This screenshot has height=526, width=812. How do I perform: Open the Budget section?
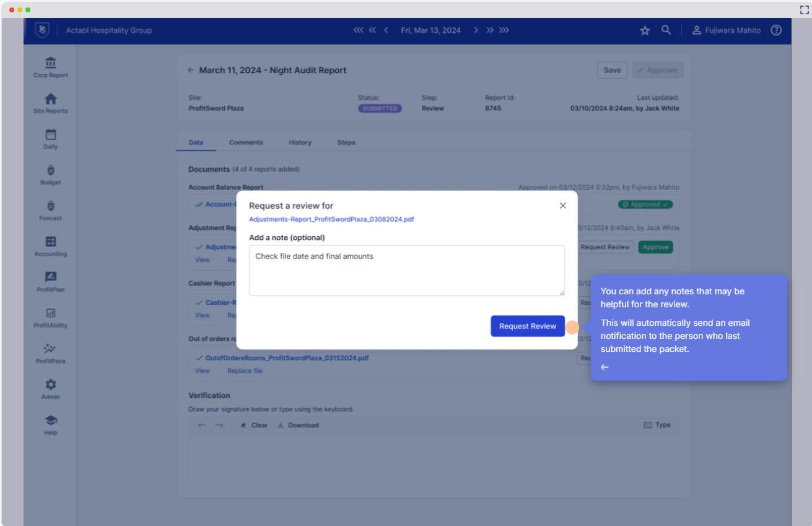point(51,175)
